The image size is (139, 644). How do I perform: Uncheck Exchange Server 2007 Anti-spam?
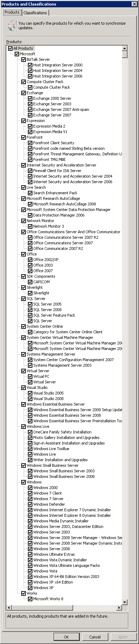pyautogui.click(x=30, y=109)
